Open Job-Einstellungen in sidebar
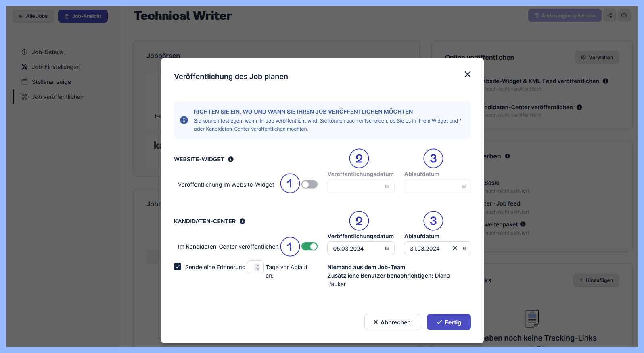 56,67
